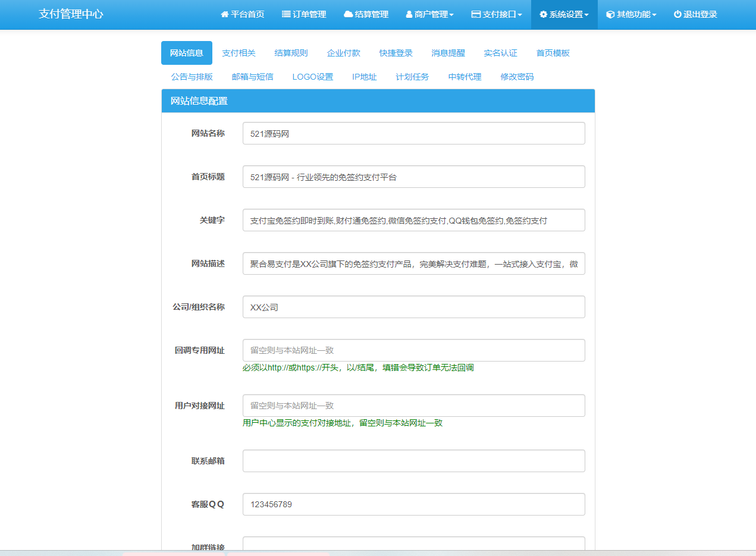The width and height of the screenshot is (756, 556).
Task: Click the card icon beside 支付接口
Action: coord(476,14)
